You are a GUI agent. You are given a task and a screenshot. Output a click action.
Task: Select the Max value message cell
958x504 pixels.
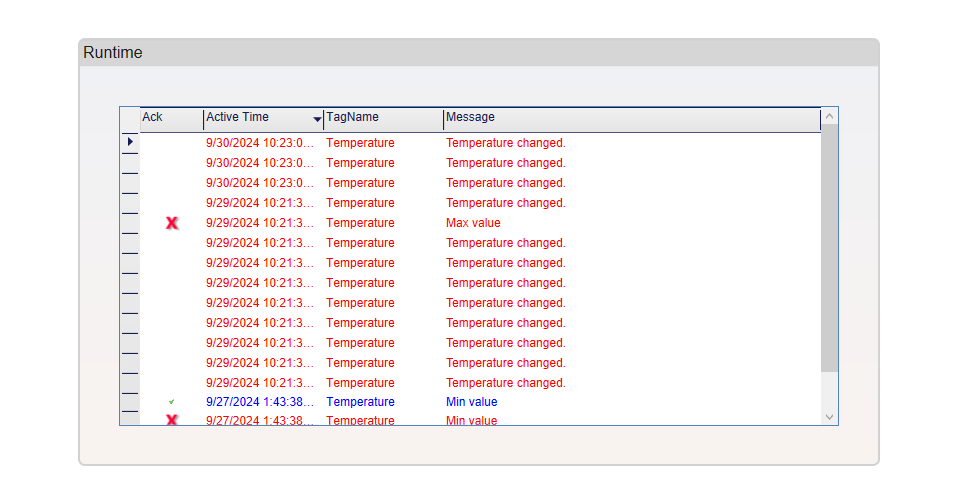click(x=473, y=223)
